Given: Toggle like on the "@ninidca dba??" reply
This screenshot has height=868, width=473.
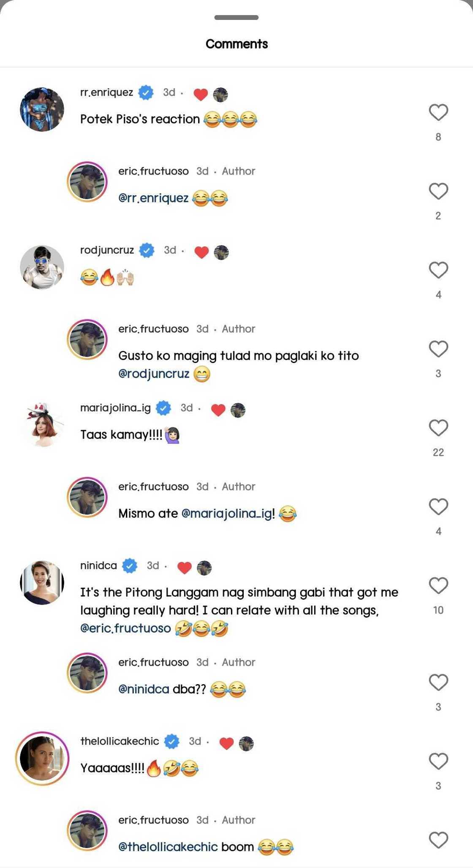Looking at the screenshot, I should tap(438, 682).
